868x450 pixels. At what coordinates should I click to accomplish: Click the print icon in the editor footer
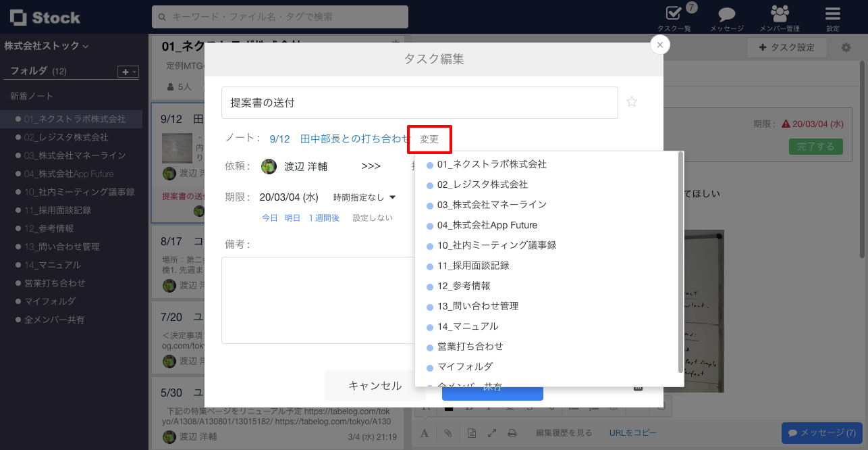[511, 433]
